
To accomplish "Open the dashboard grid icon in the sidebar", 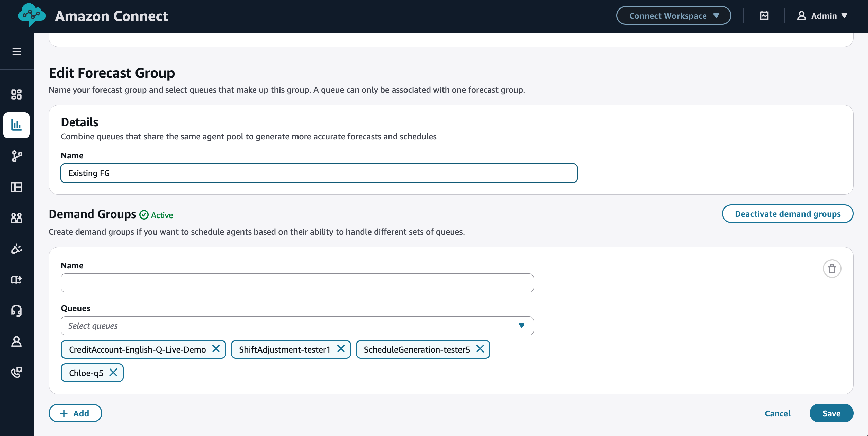I will pos(16,94).
